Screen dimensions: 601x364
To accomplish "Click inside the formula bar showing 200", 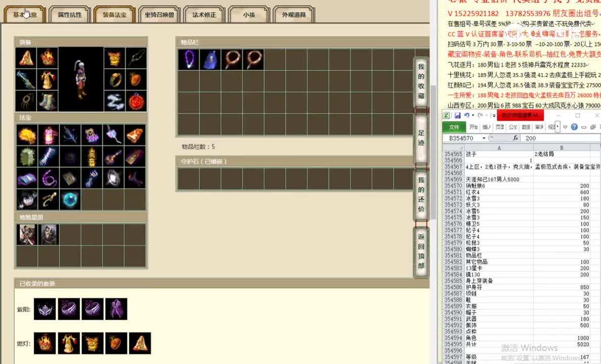I will tap(536, 138).
